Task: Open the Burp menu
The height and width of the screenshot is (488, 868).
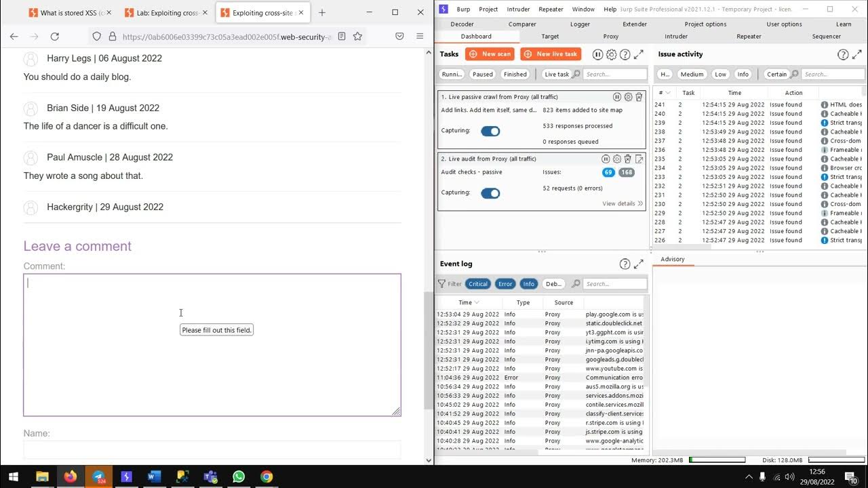Action: click(463, 9)
